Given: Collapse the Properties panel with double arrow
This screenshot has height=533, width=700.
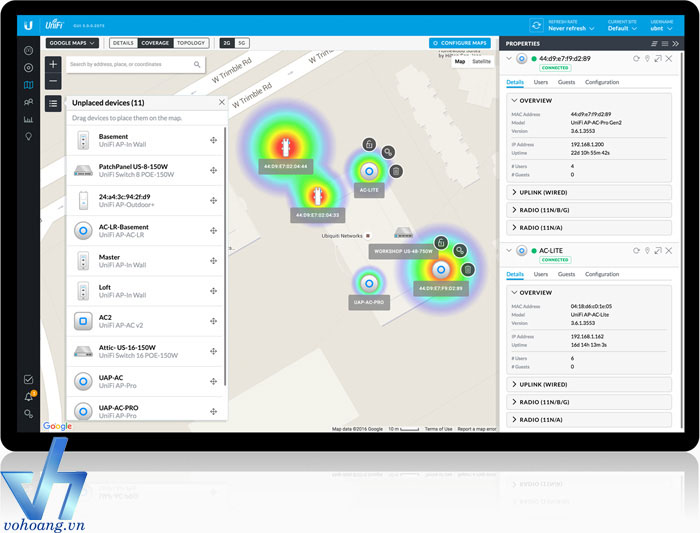Looking at the screenshot, I should tap(675, 43).
